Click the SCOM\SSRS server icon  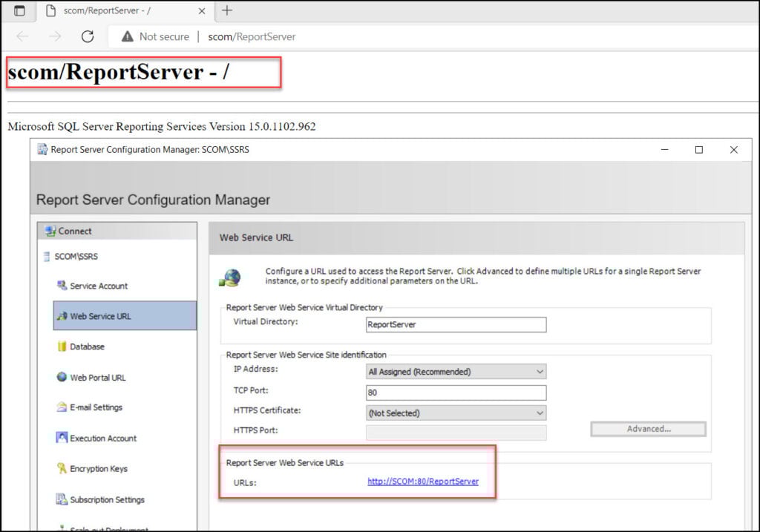pyautogui.click(x=47, y=256)
